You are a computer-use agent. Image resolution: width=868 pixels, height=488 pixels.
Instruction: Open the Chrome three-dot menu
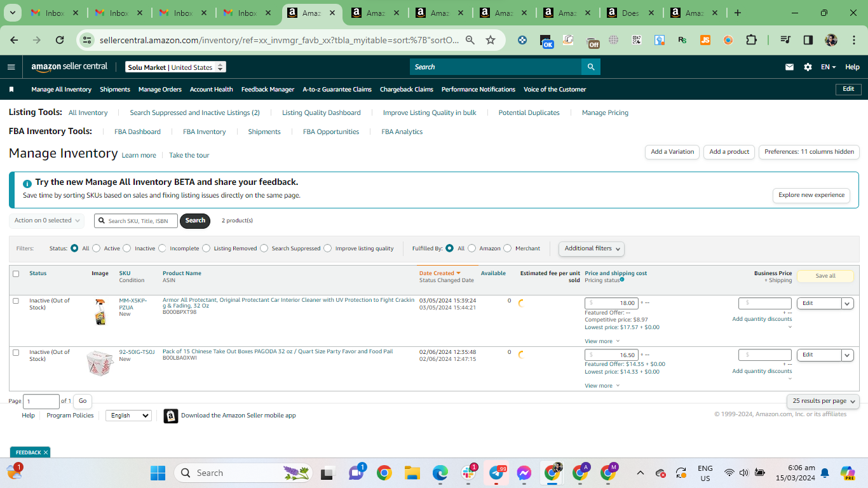853,40
